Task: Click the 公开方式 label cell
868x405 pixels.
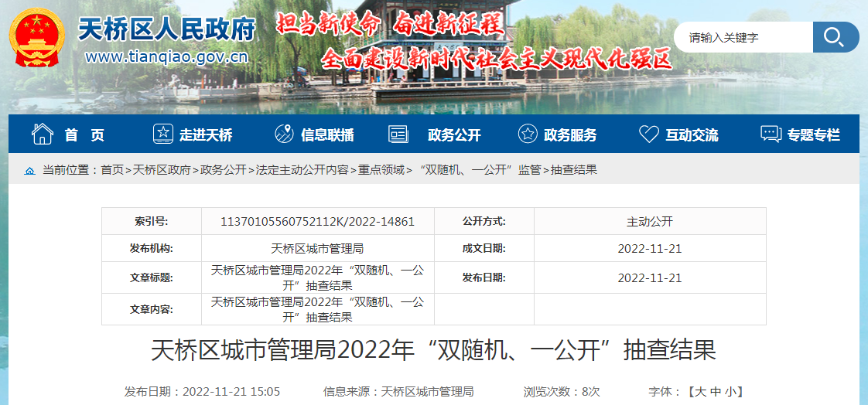Action: pos(484,221)
